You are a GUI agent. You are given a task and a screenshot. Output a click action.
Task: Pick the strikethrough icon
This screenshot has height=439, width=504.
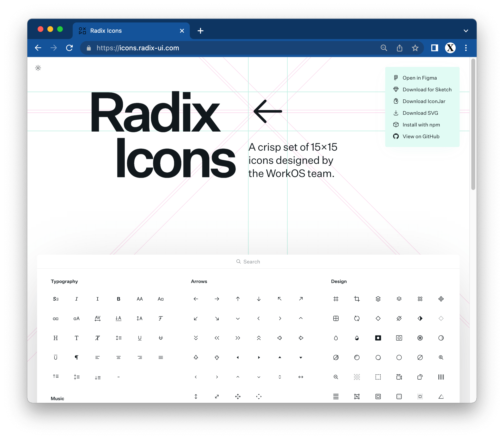161,339
